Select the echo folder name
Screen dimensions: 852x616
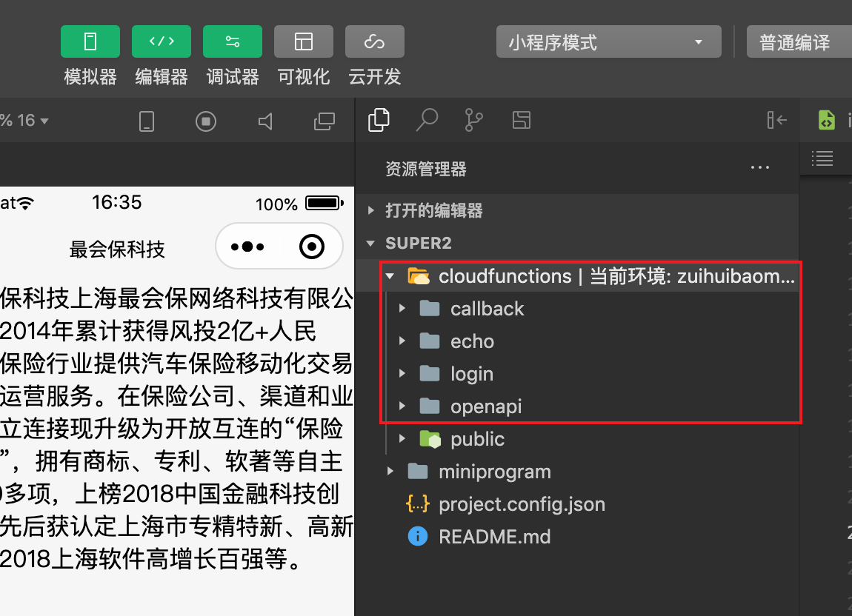(472, 341)
